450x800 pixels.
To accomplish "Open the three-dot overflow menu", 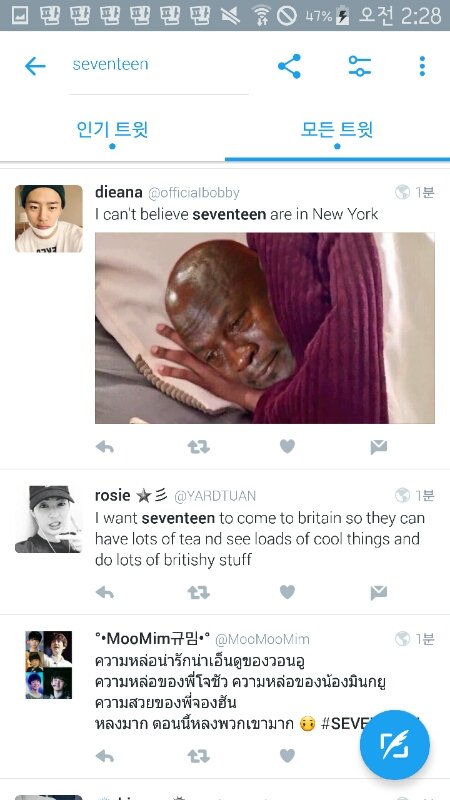I will pos(422,66).
